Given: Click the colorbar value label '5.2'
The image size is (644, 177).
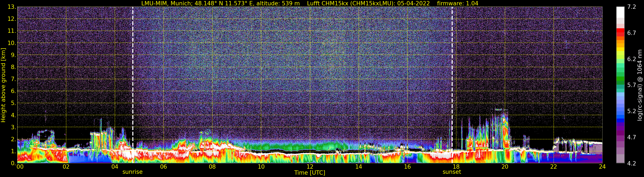Looking at the screenshot, I should tap(632, 111).
